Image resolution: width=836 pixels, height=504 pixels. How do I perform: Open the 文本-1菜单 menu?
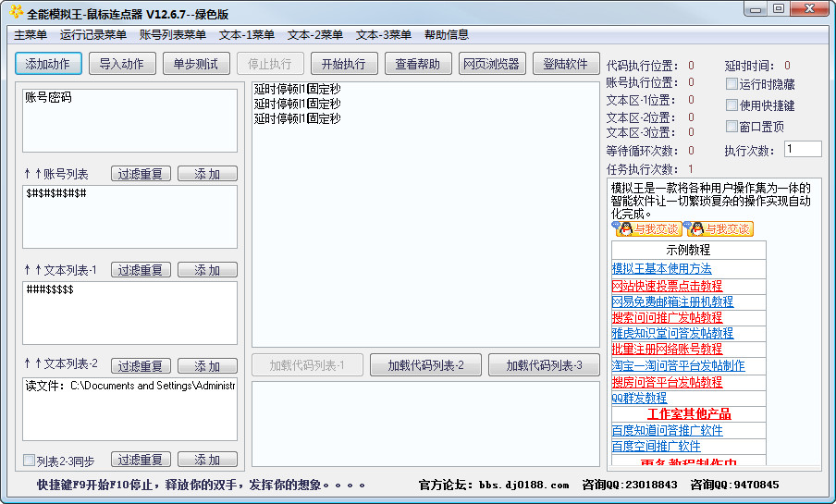(x=246, y=34)
